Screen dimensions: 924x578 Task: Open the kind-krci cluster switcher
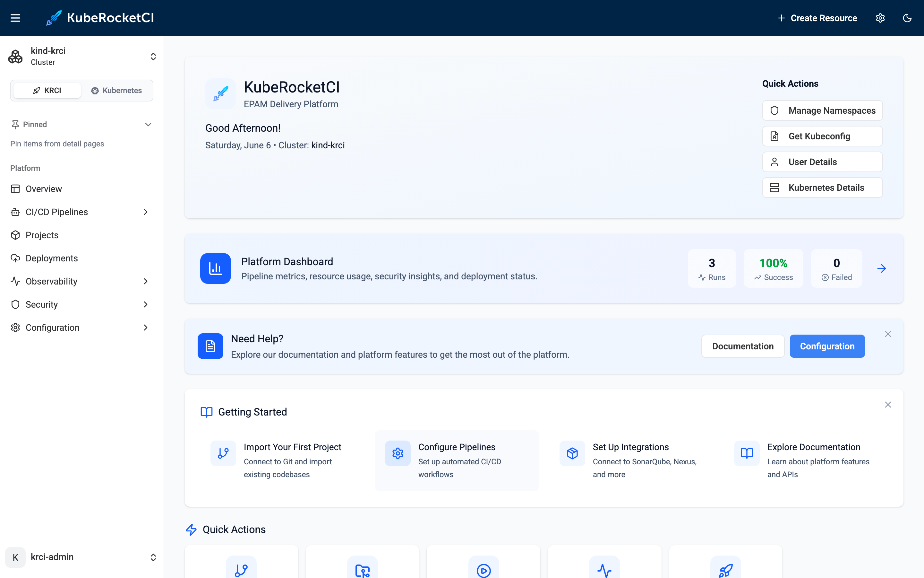[x=82, y=57]
